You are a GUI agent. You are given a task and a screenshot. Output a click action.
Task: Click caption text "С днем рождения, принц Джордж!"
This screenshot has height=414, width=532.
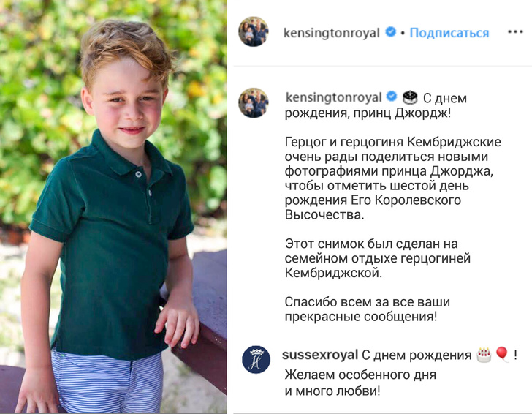point(376,105)
